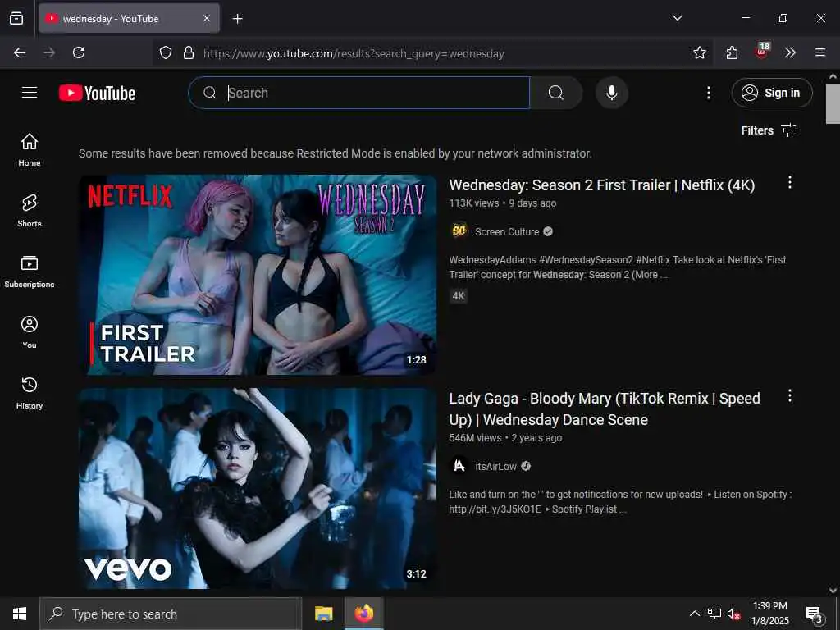
Task: Open Windows notification center
Action: click(x=815, y=614)
